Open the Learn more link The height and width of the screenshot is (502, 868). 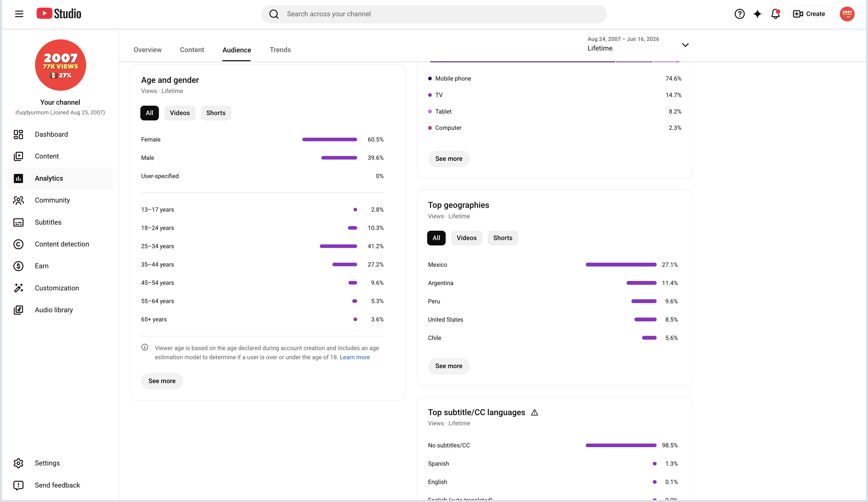click(355, 357)
